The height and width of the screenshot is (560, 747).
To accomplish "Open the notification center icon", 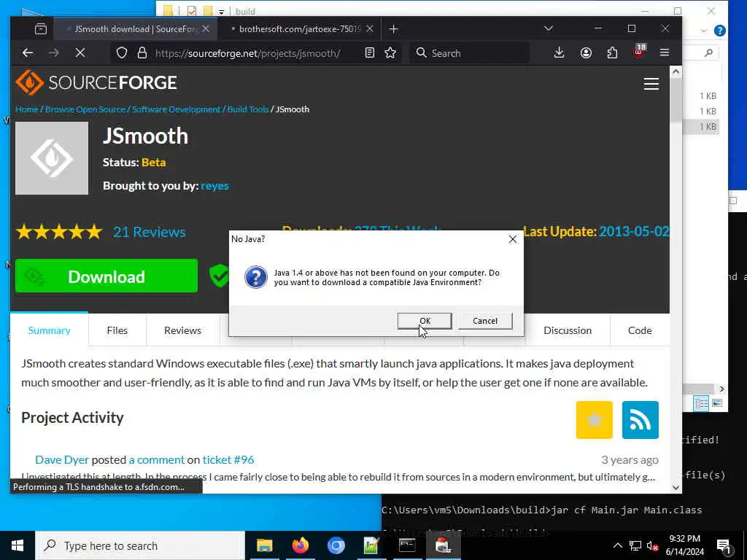I will [x=724, y=546].
